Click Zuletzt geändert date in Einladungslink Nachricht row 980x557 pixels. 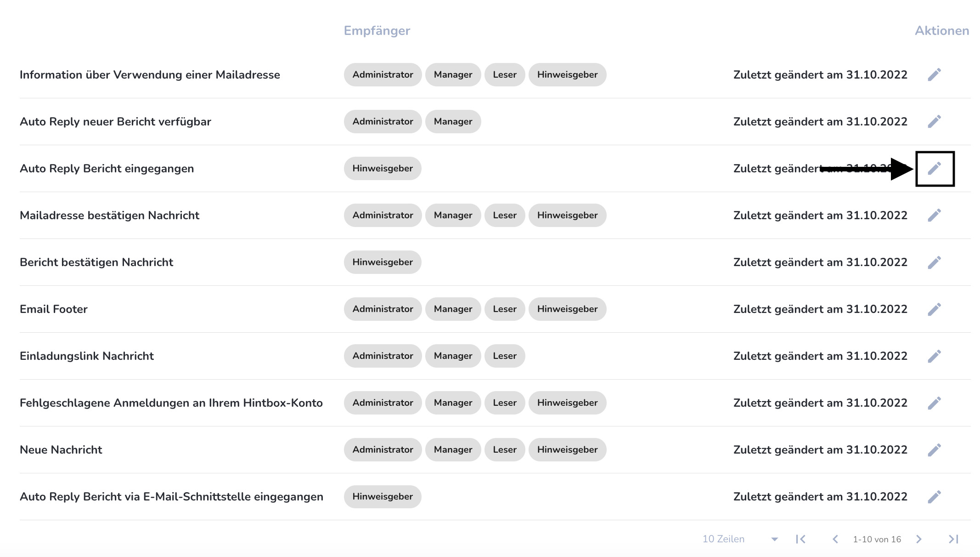pyautogui.click(x=820, y=356)
